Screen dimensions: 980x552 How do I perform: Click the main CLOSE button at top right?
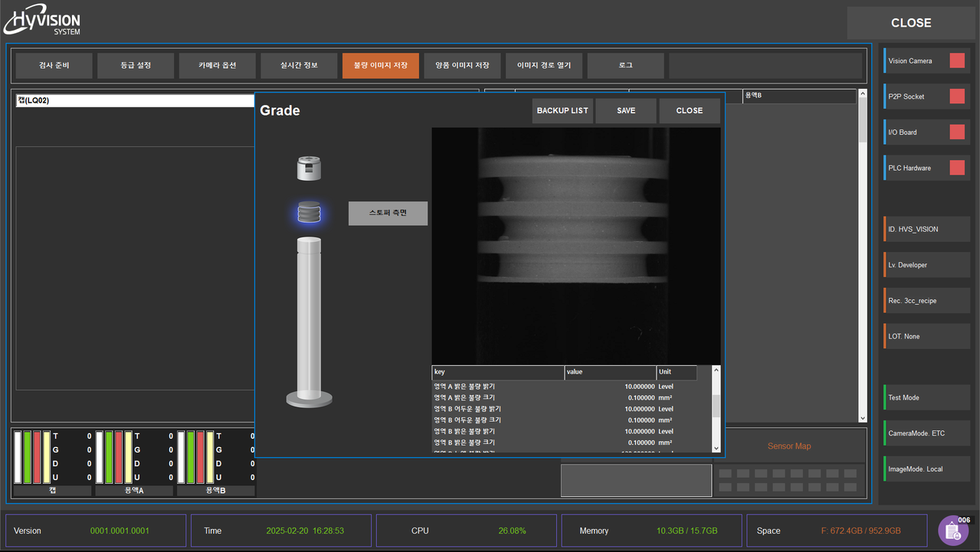coord(911,23)
